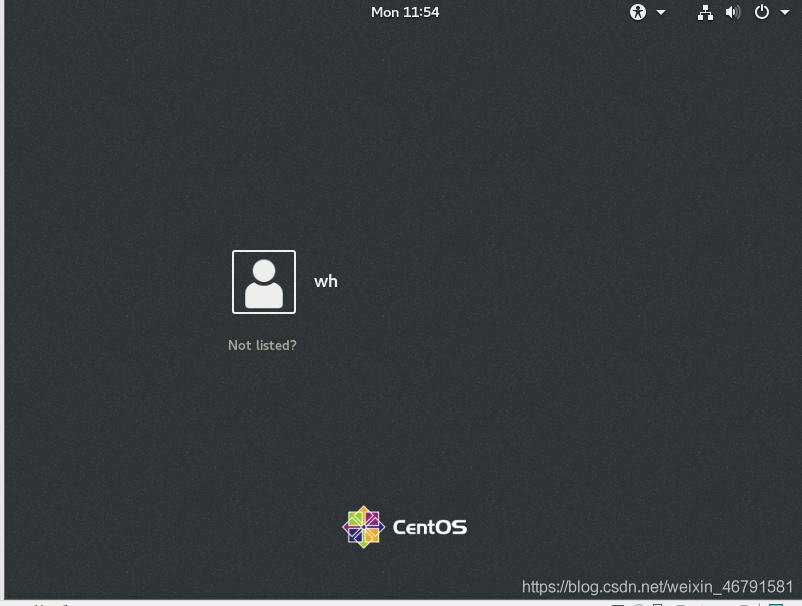
Task: Click the volume speaker icon
Action: click(733, 12)
